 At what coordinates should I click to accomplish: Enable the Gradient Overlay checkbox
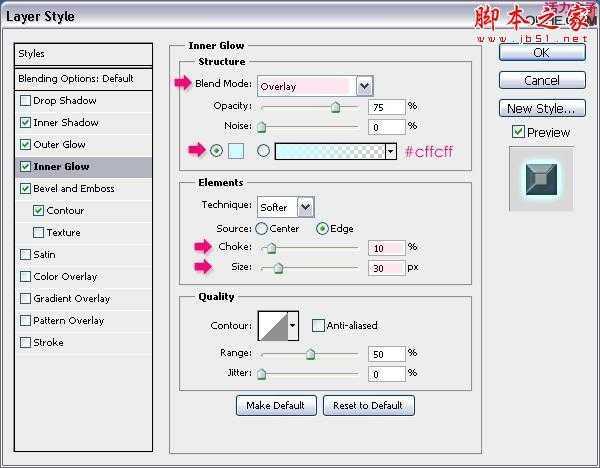point(25,298)
